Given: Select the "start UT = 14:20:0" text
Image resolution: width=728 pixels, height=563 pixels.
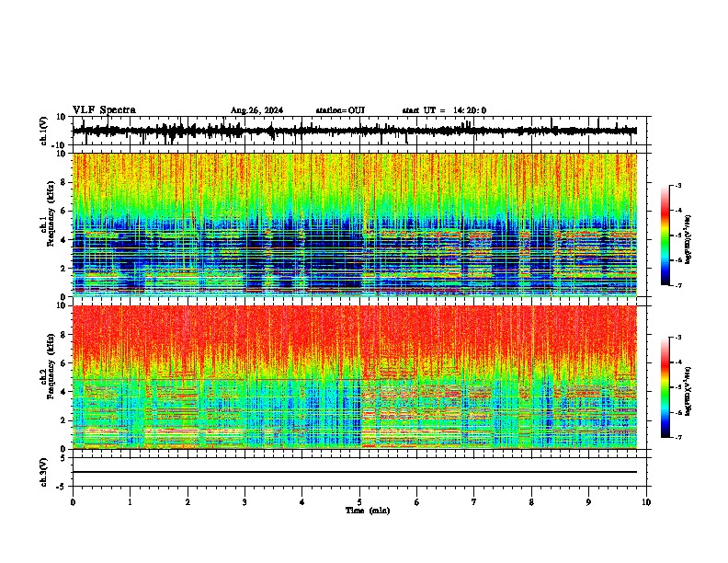Looking at the screenshot, I should click(x=444, y=110).
